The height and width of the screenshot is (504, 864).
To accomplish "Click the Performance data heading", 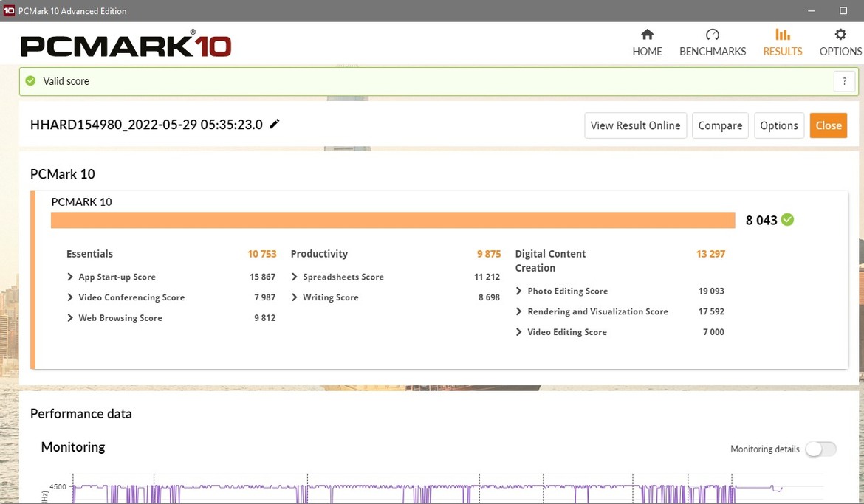I will 81,414.
